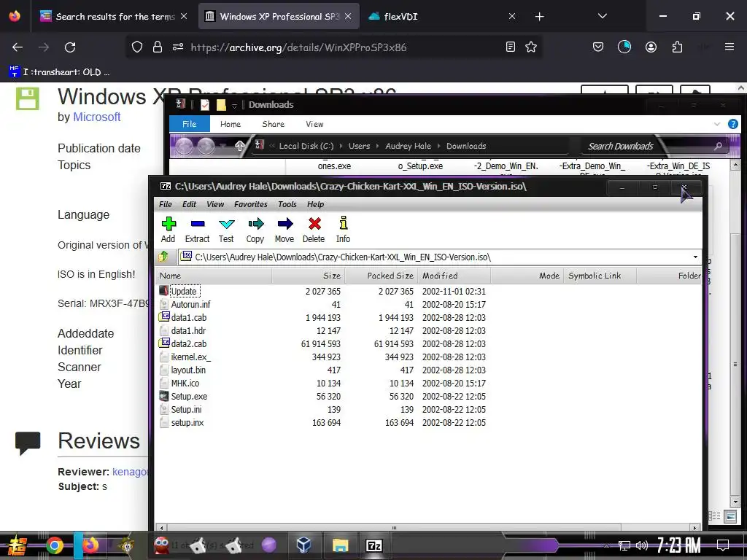Open the File menu in 7-Zip
Screen dimensions: 747x560
[166, 204]
